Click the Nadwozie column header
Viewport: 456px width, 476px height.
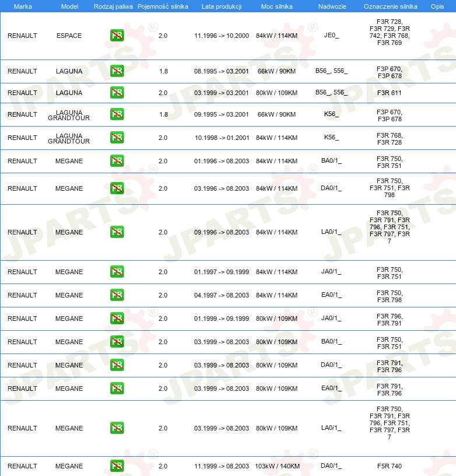[332, 6]
